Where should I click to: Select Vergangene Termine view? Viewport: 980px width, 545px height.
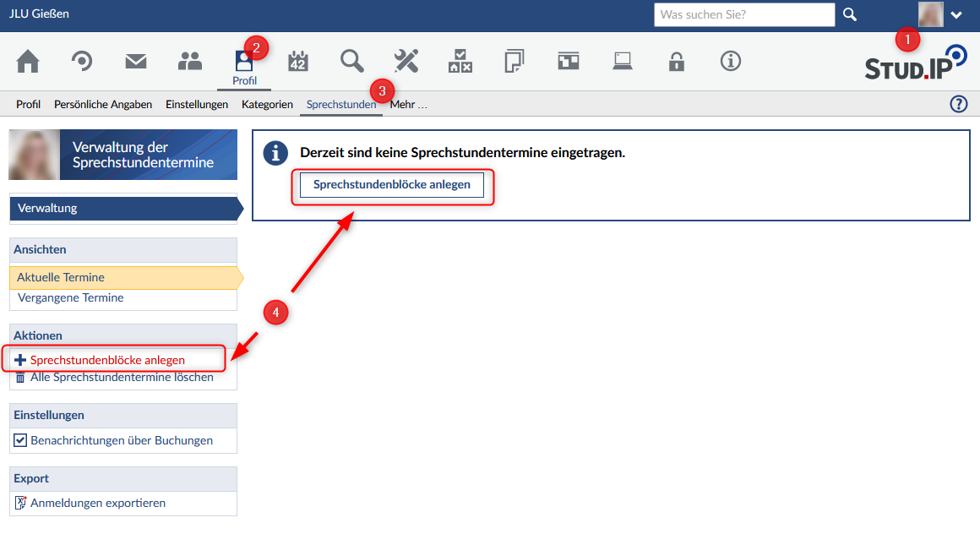71,297
